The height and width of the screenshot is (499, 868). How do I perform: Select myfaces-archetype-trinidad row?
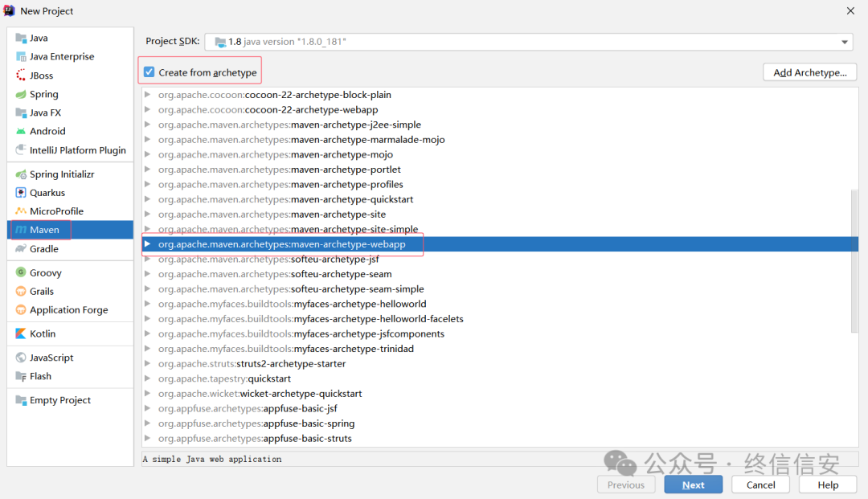tap(500, 349)
